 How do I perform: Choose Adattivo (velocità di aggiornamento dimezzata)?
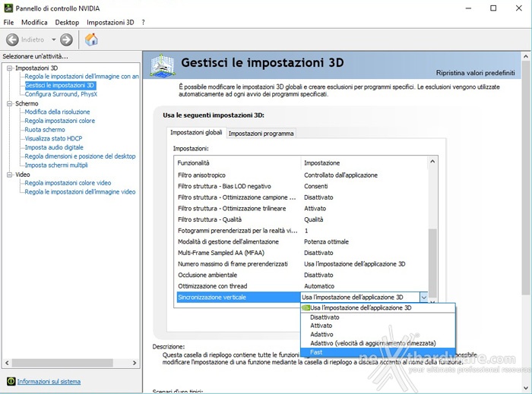pos(378,344)
